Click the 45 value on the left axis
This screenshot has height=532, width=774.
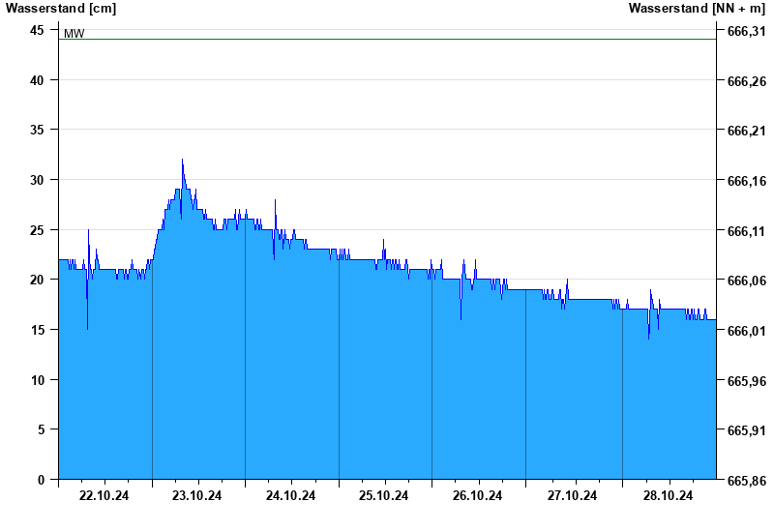pyautogui.click(x=37, y=30)
